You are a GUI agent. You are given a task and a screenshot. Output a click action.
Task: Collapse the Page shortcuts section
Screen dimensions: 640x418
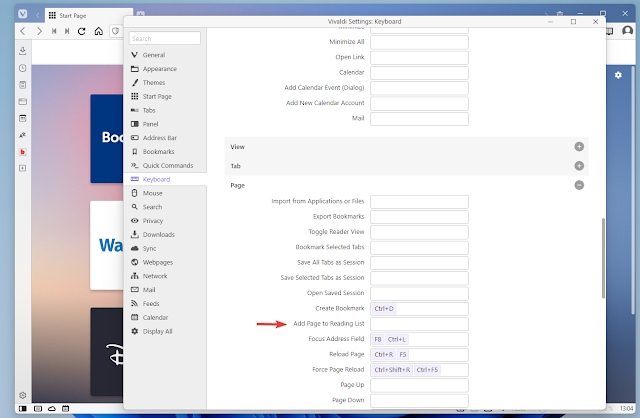coord(579,185)
